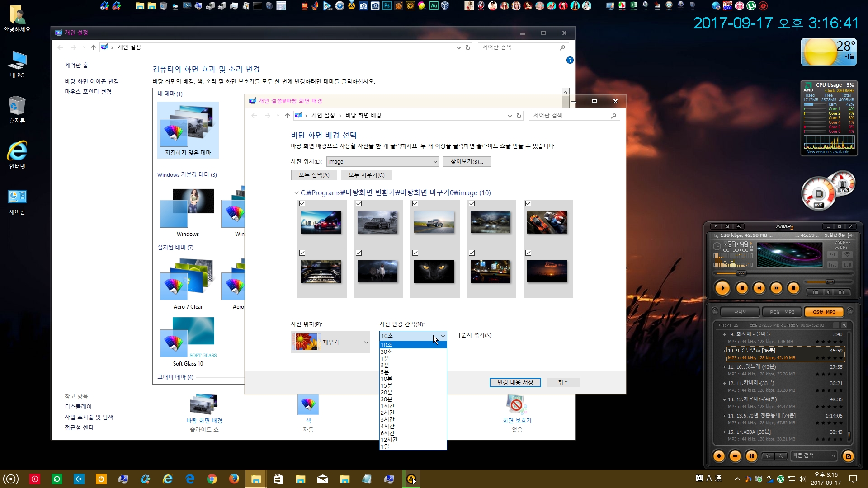Open the recycle bin desktop icon

17,109
